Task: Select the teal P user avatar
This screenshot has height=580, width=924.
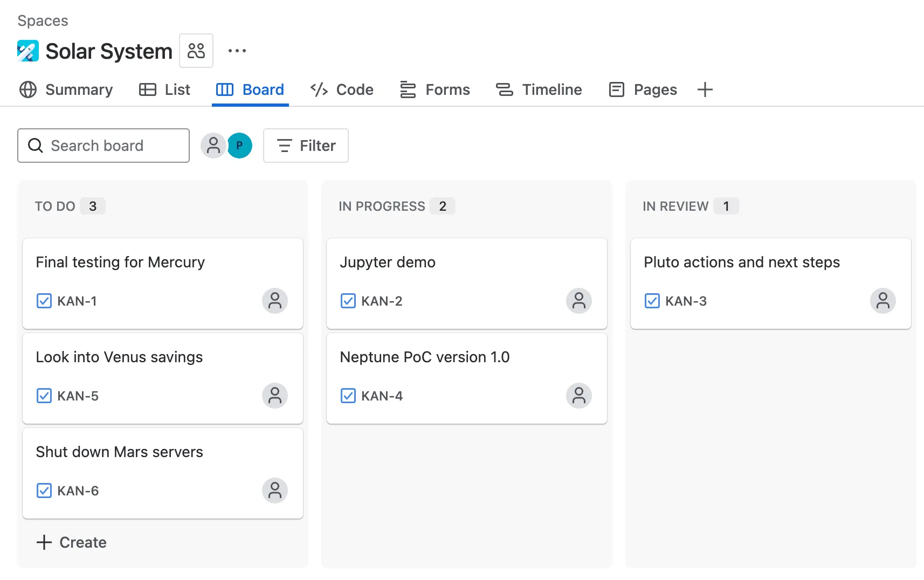Action: [x=239, y=146]
